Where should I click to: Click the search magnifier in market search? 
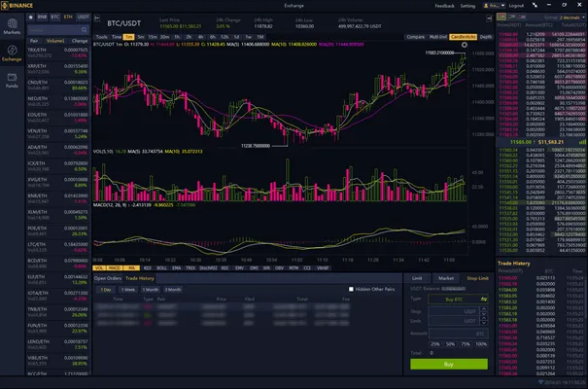click(84, 30)
